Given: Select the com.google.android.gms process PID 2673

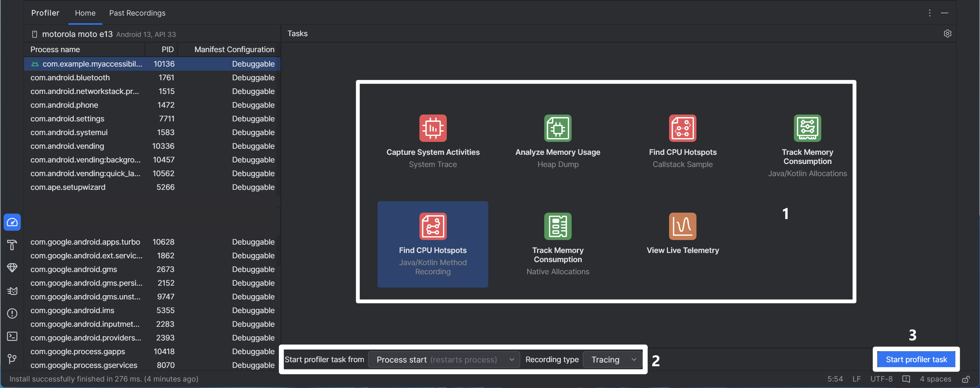Looking at the screenshot, I should coord(152,269).
